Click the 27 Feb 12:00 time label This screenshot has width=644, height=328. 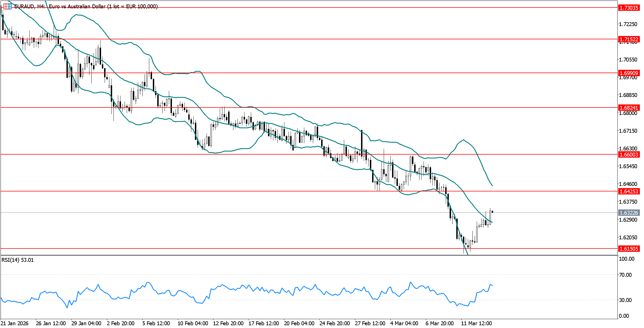click(370, 323)
